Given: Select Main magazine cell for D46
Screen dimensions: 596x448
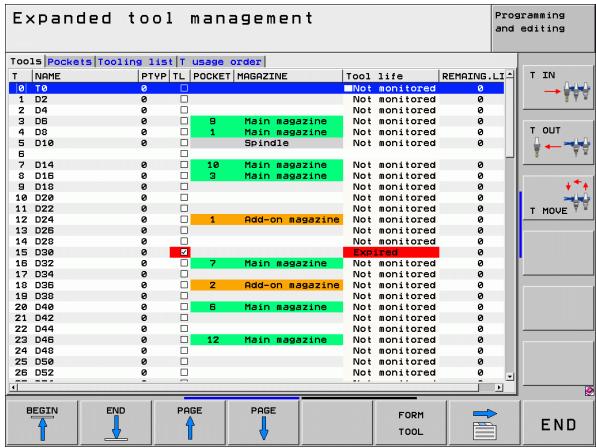Looking at the screenshot, I should (x=288, y=340).
